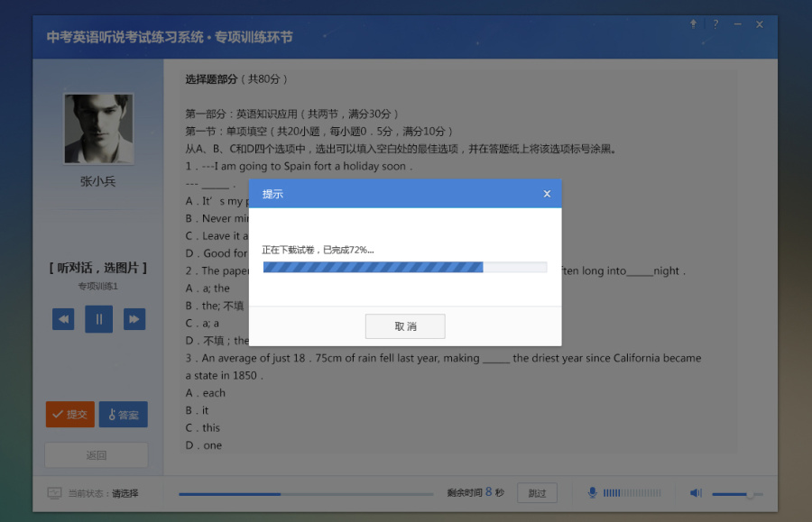
Task: Click the pin icon in the title bar
Action: click(x=693, y=24)
